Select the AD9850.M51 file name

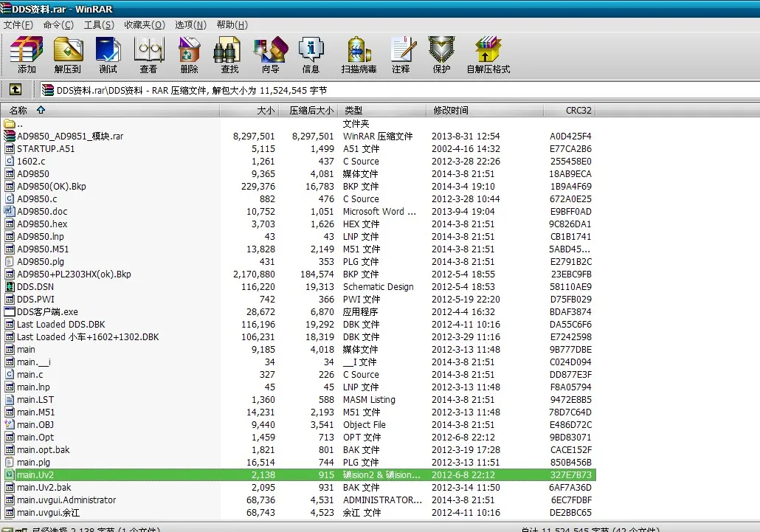[43, 249]
